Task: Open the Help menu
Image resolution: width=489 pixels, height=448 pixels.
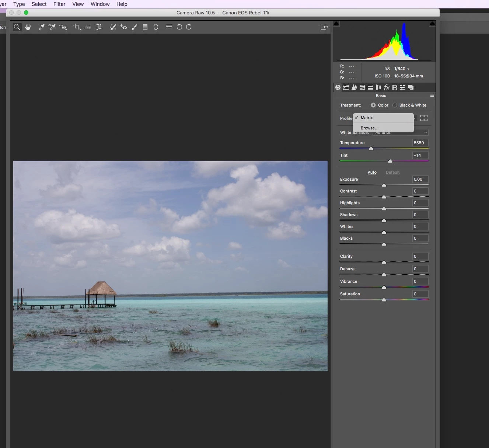Action: coord(122,4)
